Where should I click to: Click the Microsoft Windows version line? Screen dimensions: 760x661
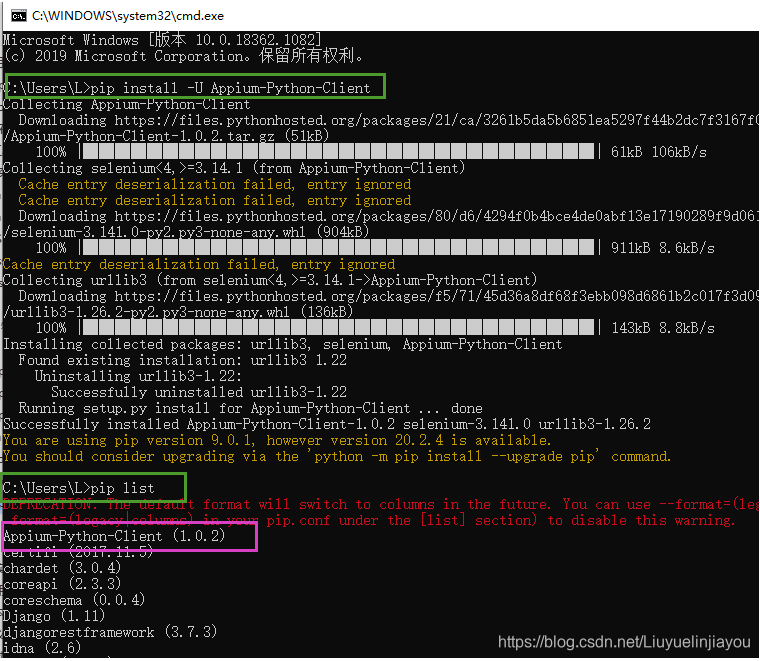coord(162,40)
